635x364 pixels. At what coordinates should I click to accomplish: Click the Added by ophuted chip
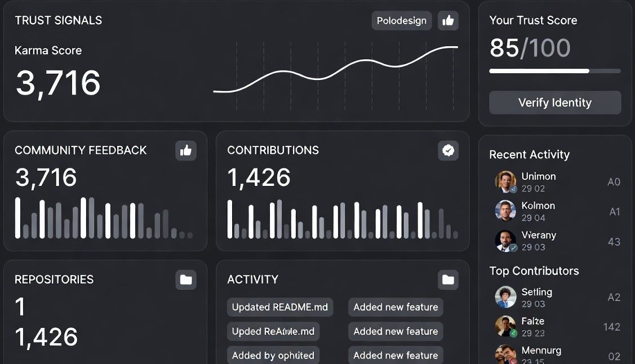(273, 355)
